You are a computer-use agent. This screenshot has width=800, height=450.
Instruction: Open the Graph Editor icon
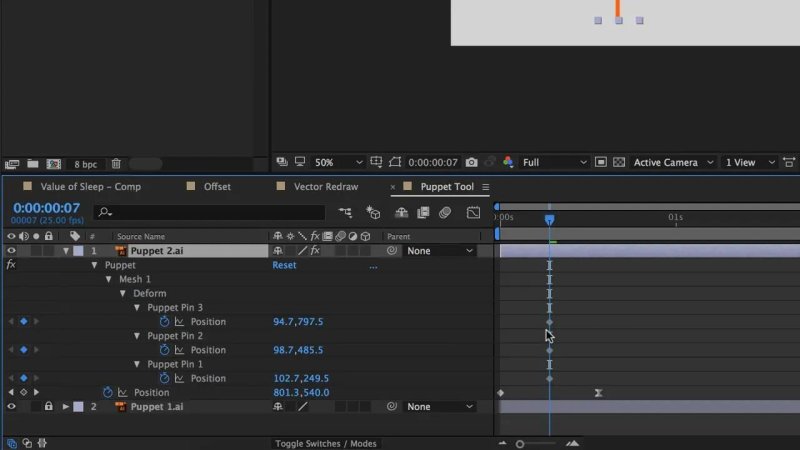point(473,212)
